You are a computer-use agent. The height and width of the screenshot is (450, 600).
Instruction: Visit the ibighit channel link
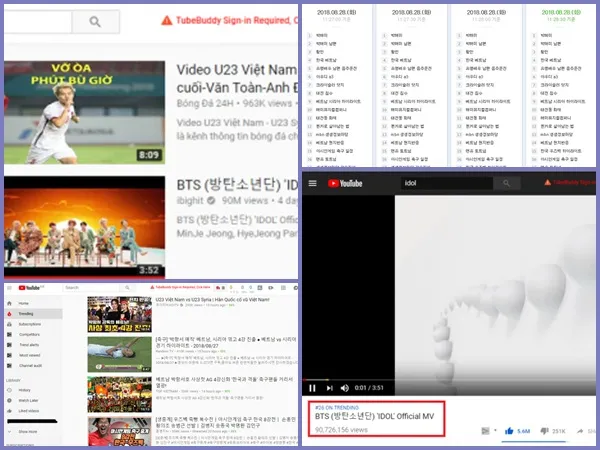click(190, 201)
